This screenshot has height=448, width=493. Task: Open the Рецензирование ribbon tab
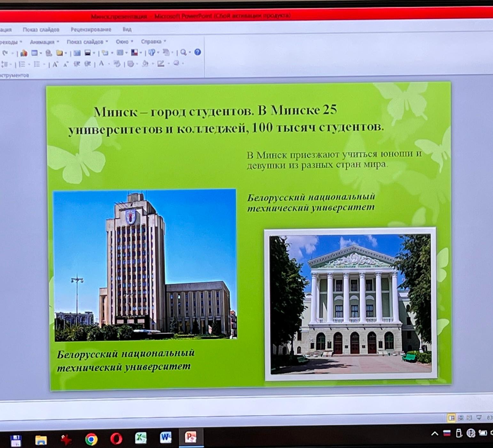coord(91,29)
